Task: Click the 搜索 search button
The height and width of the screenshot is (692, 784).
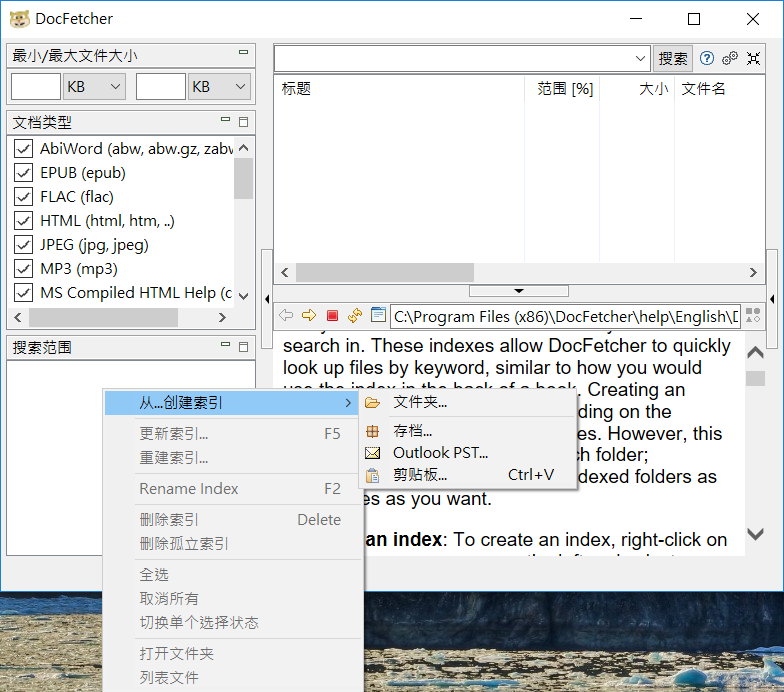Action: point(673,59)
